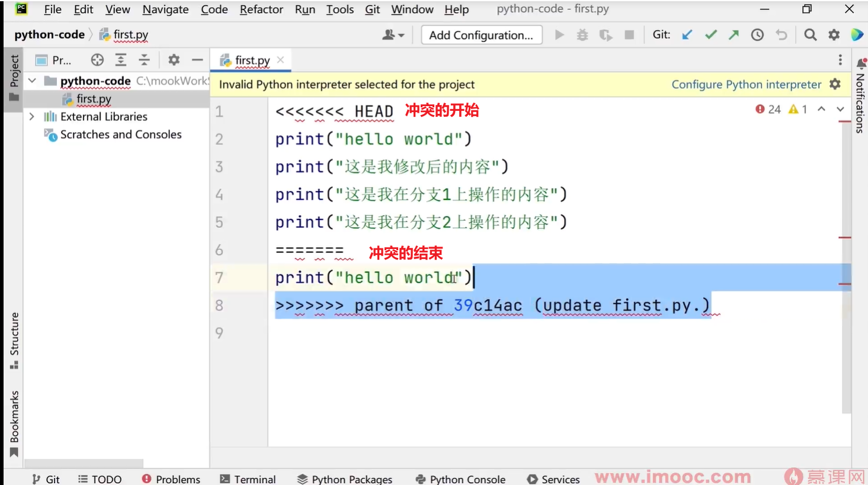This screenshot has width=868, height=485.
Task: Open the Problems tool window tab
Action: pos(171,478)
